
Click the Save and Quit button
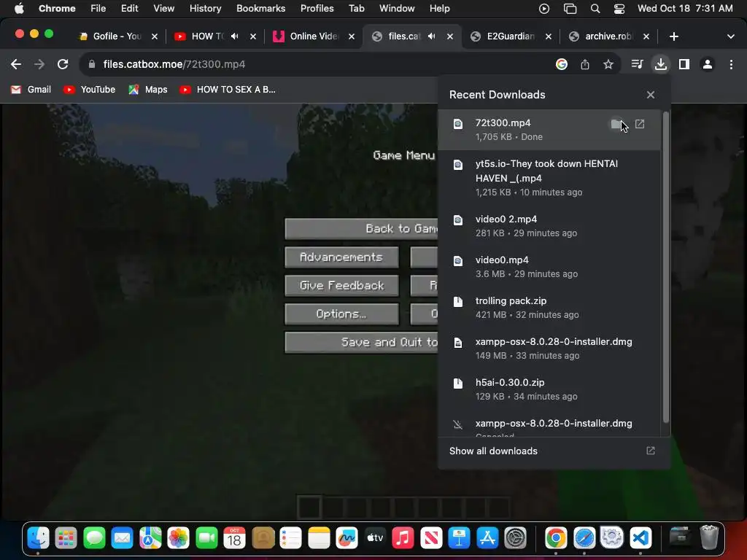pyautogui.click(x=360, y=342)
